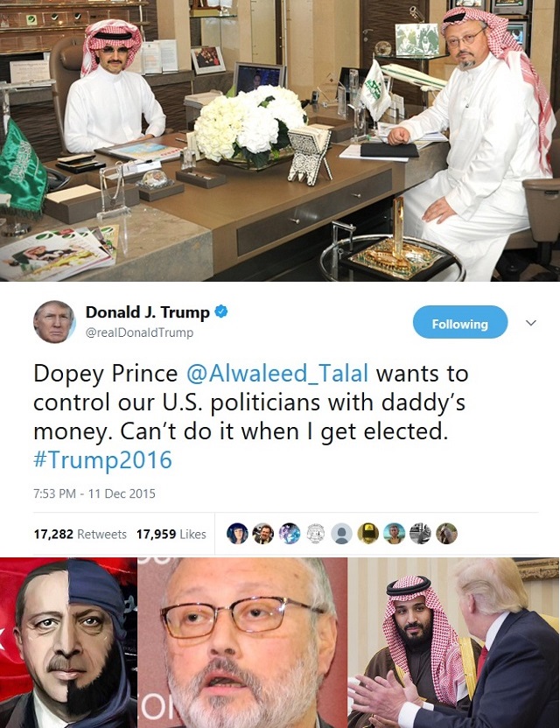Image resolution: width=560 pixels, height=728 pixels.
Task: Open the top photo of two men at a desk
Action: pos(280,141)
